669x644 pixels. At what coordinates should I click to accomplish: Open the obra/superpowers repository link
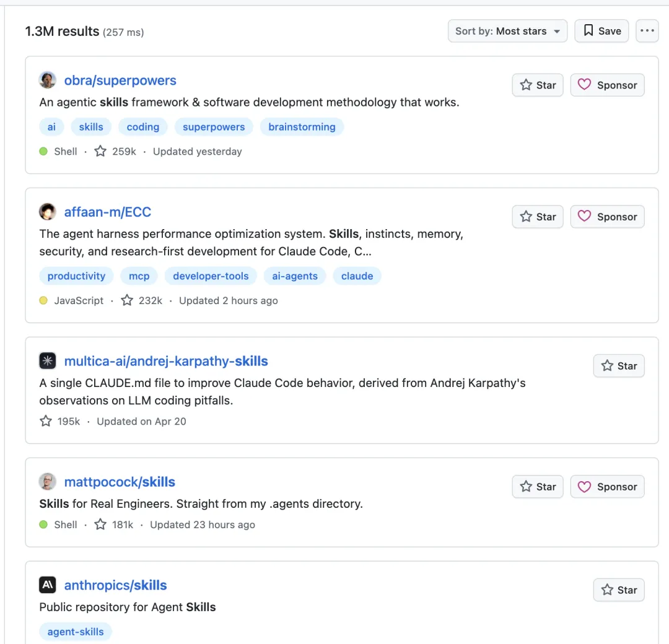120,80
